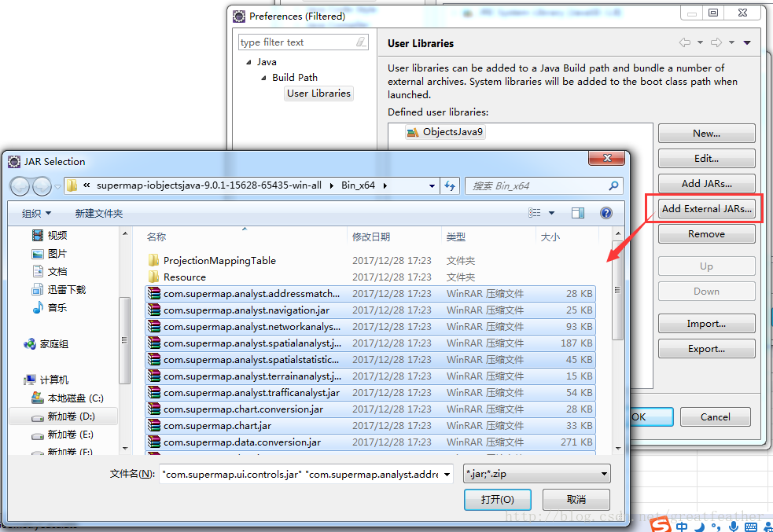The width and height of the screenshot is (773, 532).
Task: Collapse the Build Path tree node
Action: pyautogui.click(x=263, y=78)
